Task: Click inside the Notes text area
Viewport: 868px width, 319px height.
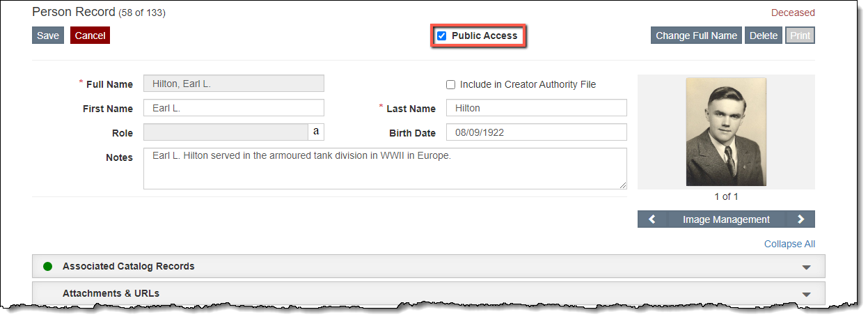Action: pos(384,168)
